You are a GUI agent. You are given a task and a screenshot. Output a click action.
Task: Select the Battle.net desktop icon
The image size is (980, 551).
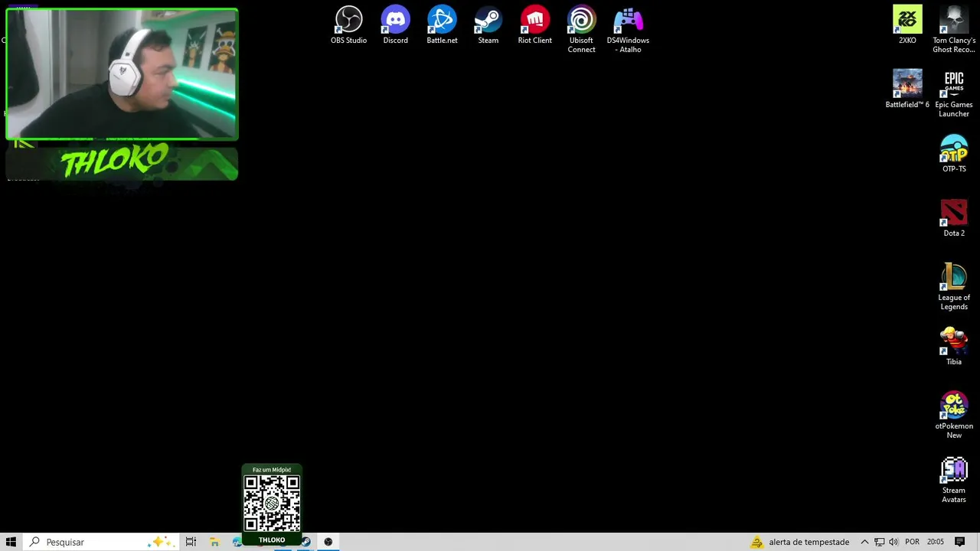coord(442,25)
